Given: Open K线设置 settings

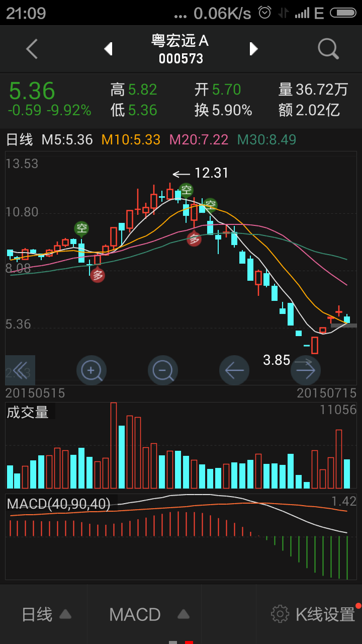Looking at the screenshot, I should pos(325,614).
